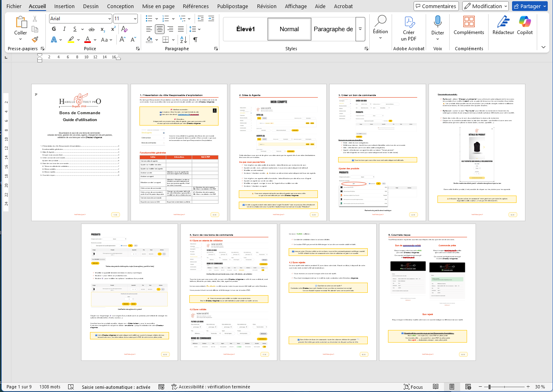Open the Insertion ribbon tab
This screenshot has width=553, height=392.
coord(64,6)
